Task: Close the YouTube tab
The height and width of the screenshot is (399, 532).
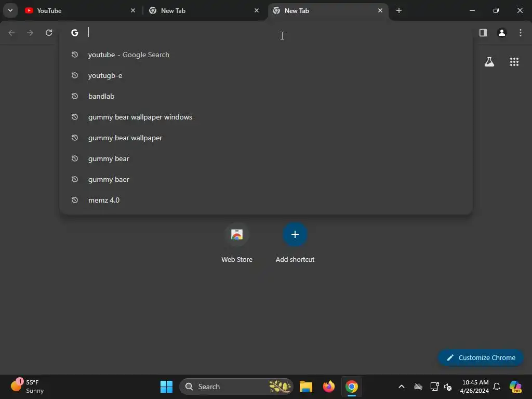Action: [133, 10]
